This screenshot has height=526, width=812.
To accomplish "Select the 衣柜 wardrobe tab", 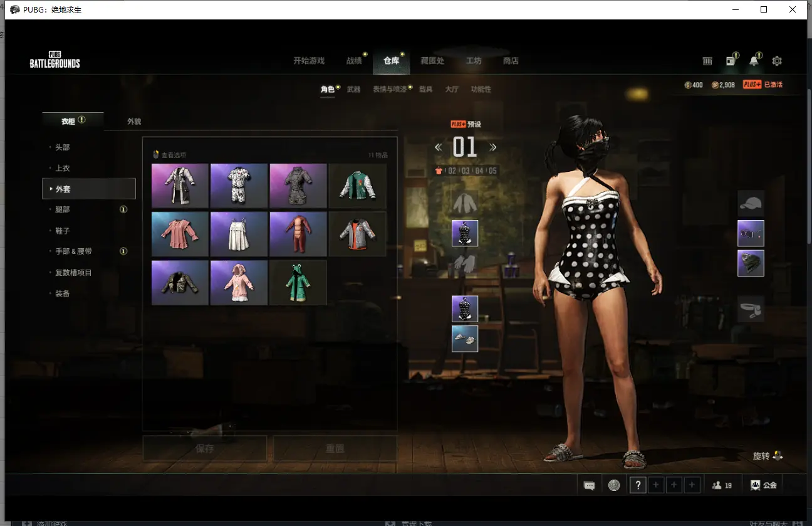I will [73, 121].
